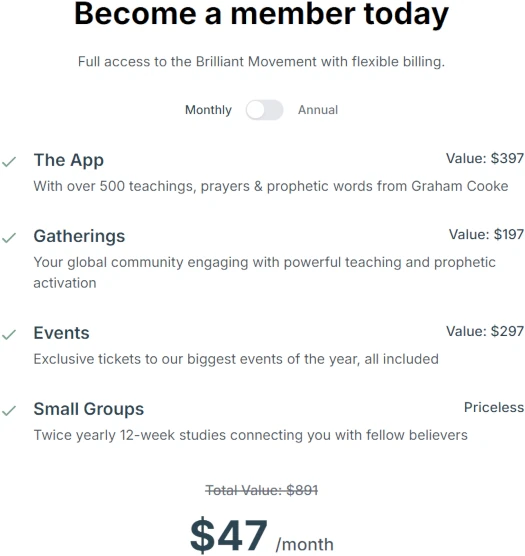Click the Value: $397 label
The height and width of the screenshot is (556, 525).
(x=485, y=159)
